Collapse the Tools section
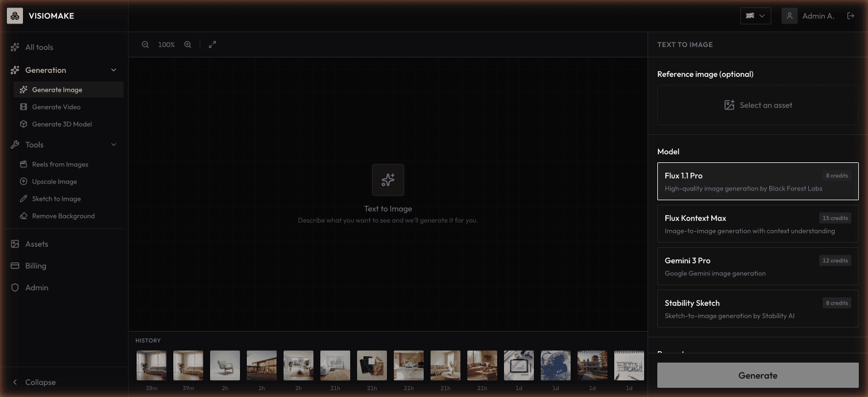The width and height of the screenshot is (868, 397). coord(114,145)
